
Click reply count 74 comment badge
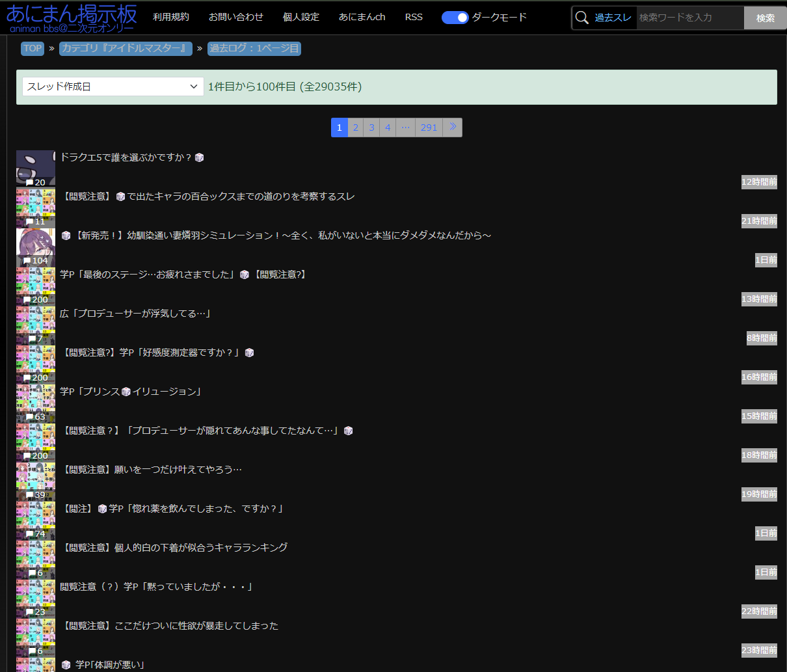[36, 534]
